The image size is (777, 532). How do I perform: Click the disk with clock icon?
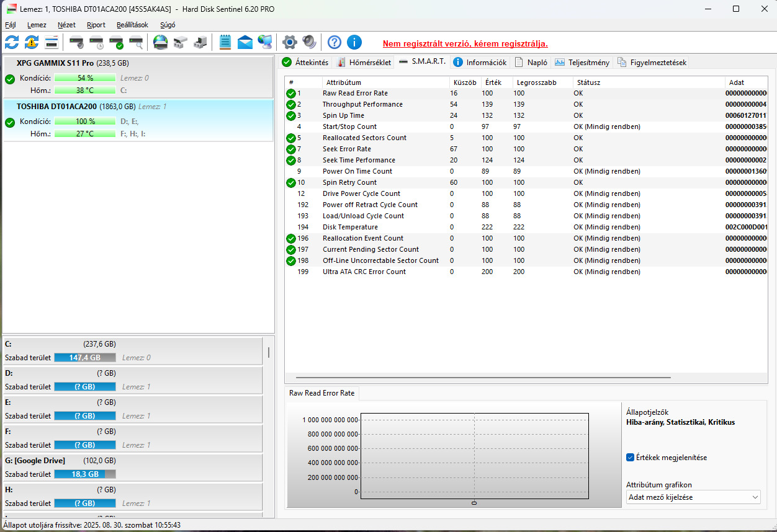tap(96, 42)
